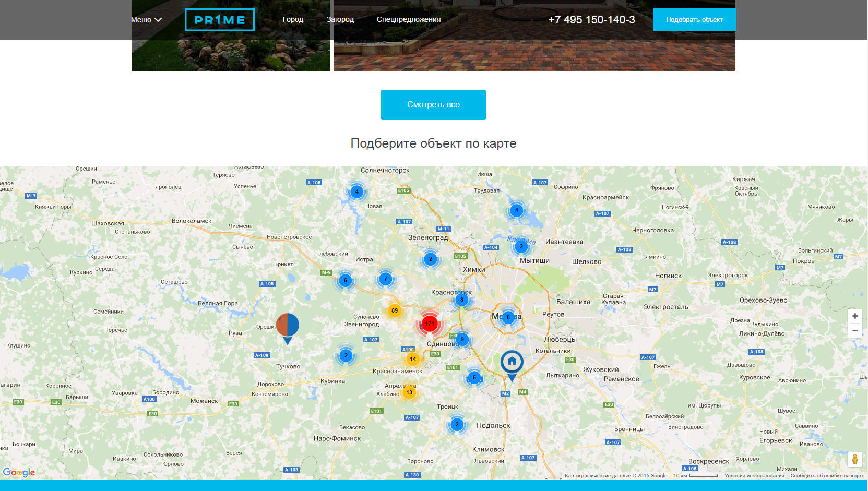Click the Орехово-Зуево map label
The width and height of the screenshot is (868, 491).
pyautogui.click(x=763, y=300)
